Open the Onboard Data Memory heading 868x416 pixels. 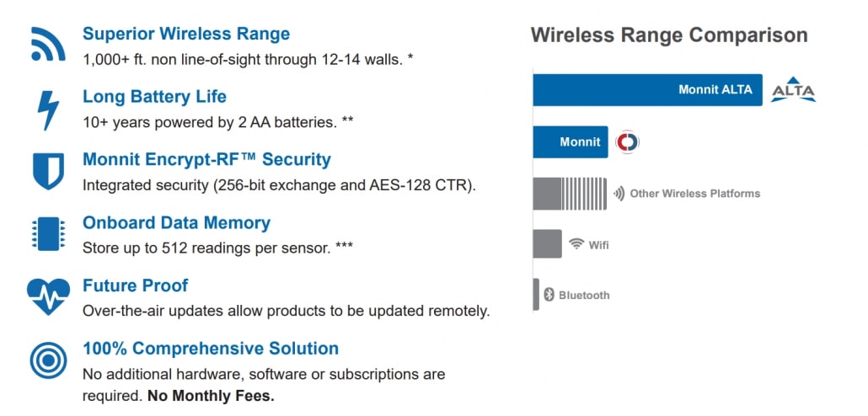point(176,223)
